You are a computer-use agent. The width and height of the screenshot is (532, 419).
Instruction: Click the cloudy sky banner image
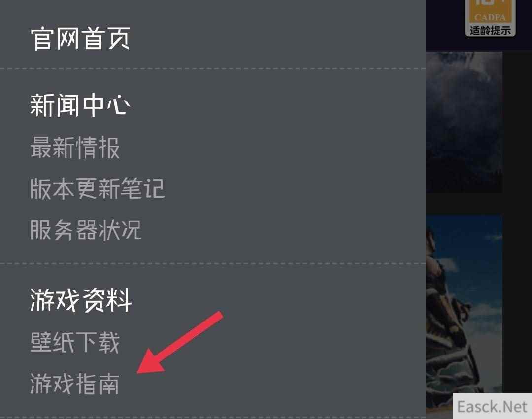pos(464,123)
